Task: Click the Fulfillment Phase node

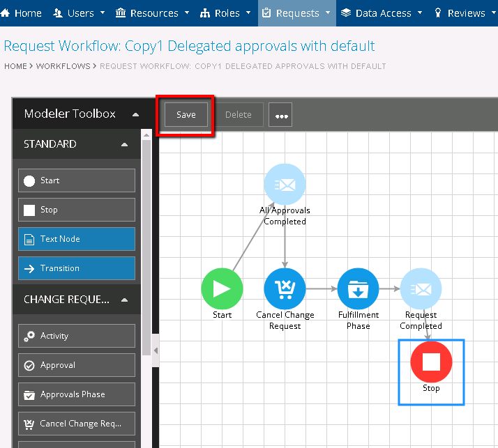Action: [x=358, y=288]
